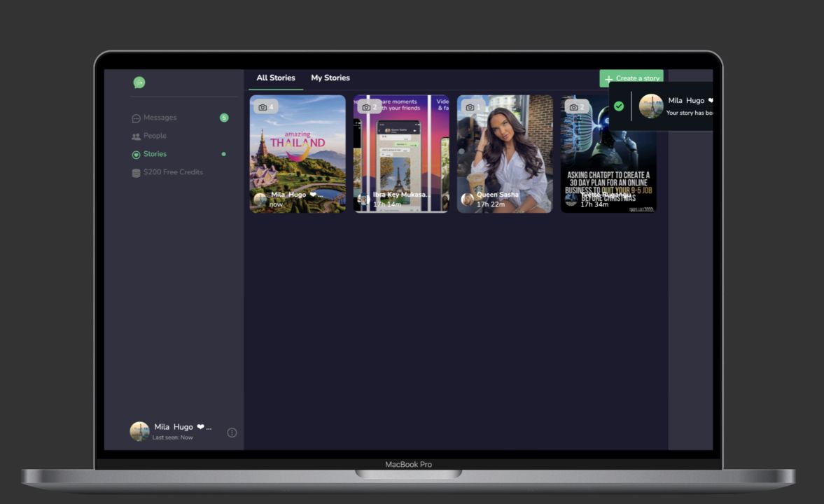Click the camera count badge on Queen Sasha story
Screen dimensions: 824x504
tap(473, 107)
